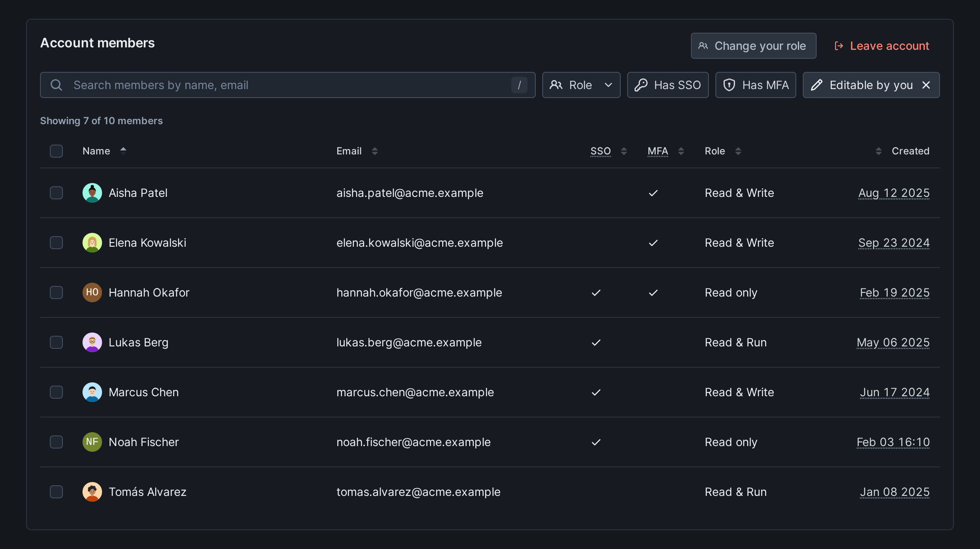Click Hannah Okafor's SSO checkmark
980x549 pixels.
coord(596,292)
